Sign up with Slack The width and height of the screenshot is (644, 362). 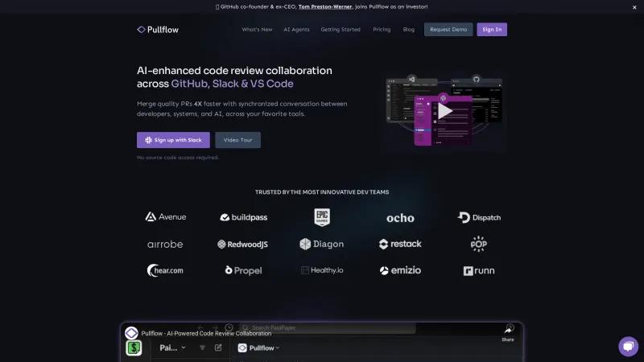click(x=173, y=140)
